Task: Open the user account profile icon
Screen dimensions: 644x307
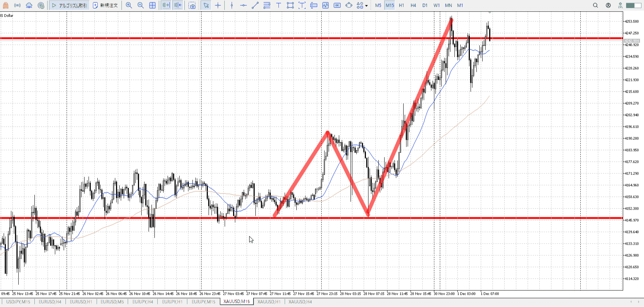Action: tap(608, 5)
